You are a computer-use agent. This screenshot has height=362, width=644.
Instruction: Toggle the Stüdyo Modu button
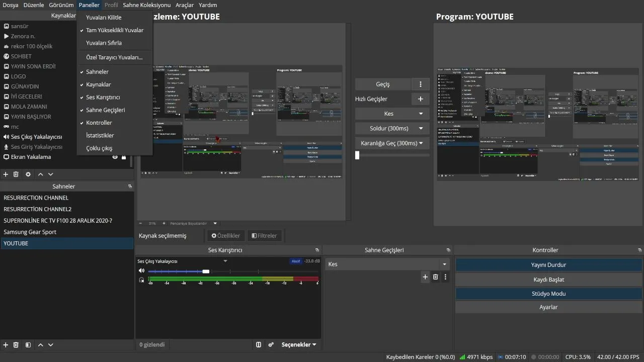point(548,294)
